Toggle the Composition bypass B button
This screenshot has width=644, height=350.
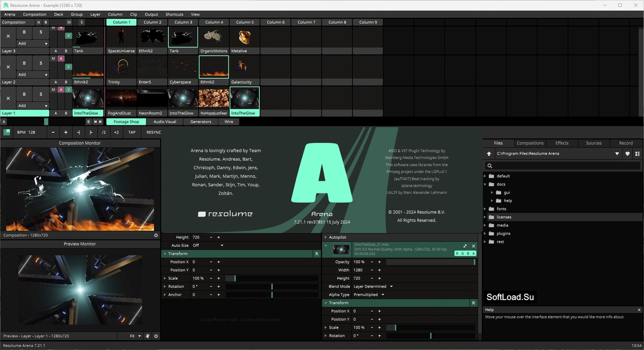[46, 23]
